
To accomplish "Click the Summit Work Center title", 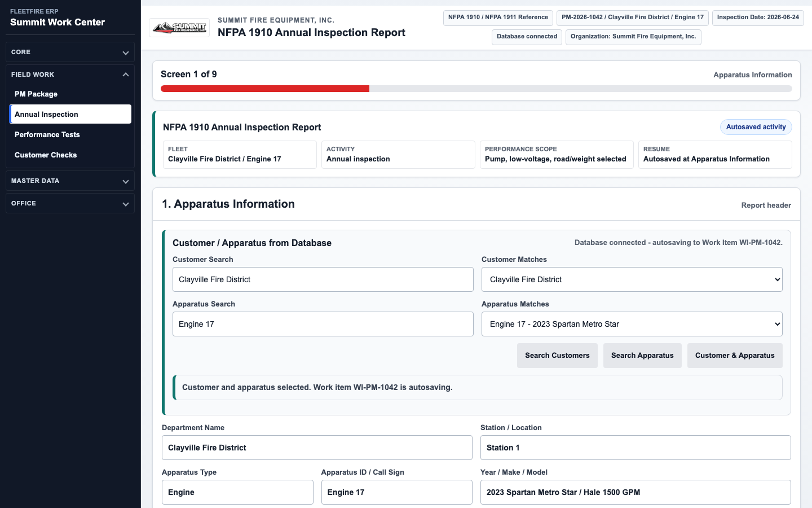I will pyautogui.click(x=58, y=23).
